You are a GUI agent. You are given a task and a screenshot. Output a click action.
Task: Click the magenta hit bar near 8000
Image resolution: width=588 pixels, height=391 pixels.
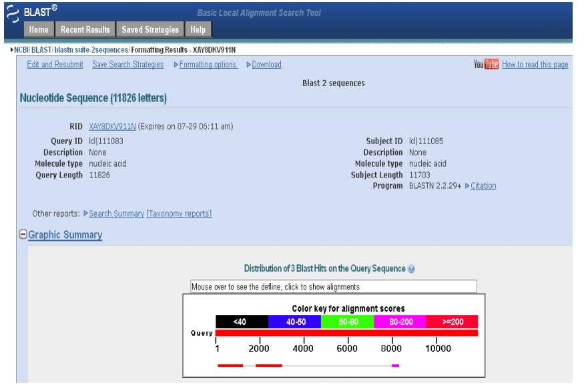coord(395,366)
